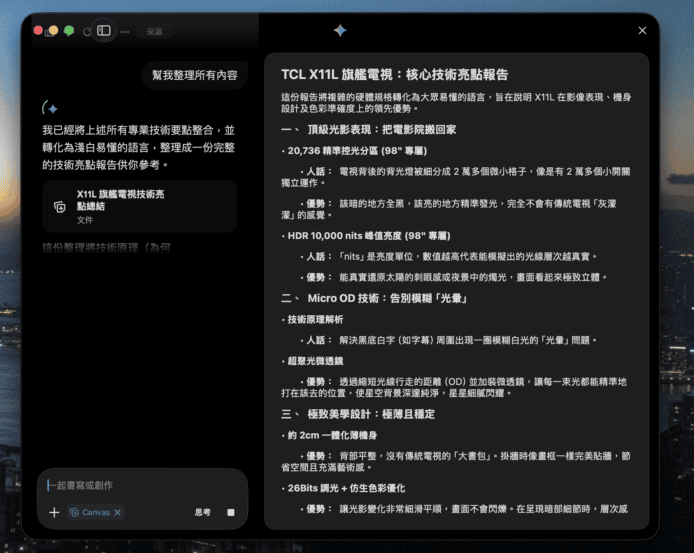Click the reply text 我已經將上述所有專業技術要點整合

click(139, 147)
